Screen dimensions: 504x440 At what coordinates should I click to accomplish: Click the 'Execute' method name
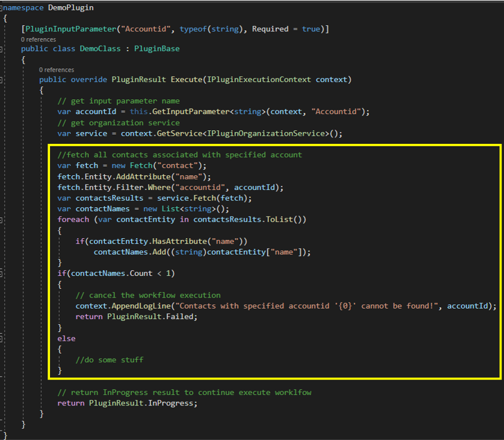pyautogui.click(x=187, y=80)
